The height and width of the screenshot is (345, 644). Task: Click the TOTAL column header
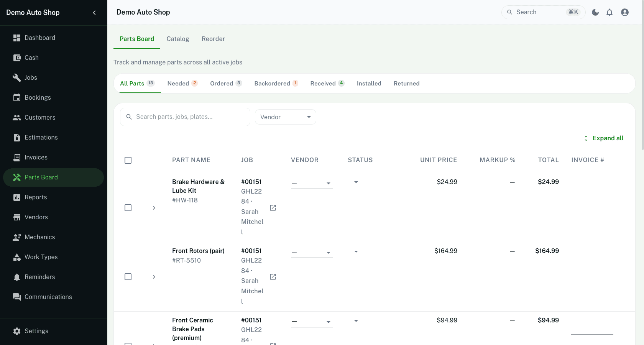pyautogui.click(x=548, y=160)
